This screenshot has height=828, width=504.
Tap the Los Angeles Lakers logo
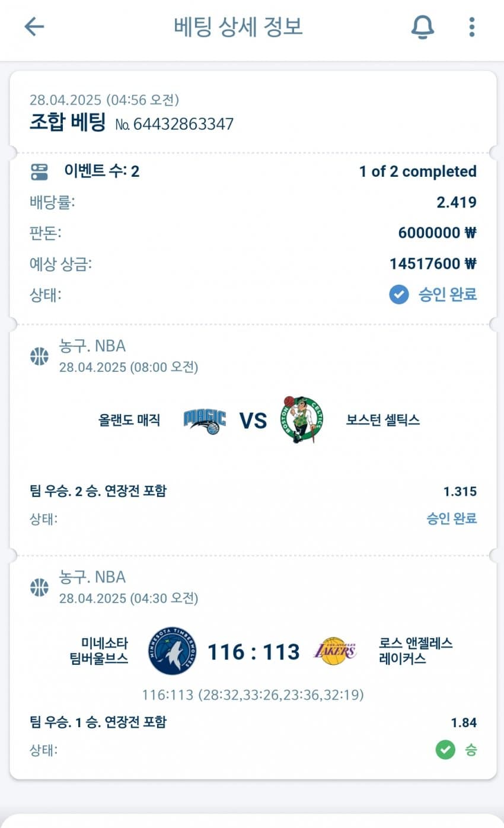coord(334,651)
